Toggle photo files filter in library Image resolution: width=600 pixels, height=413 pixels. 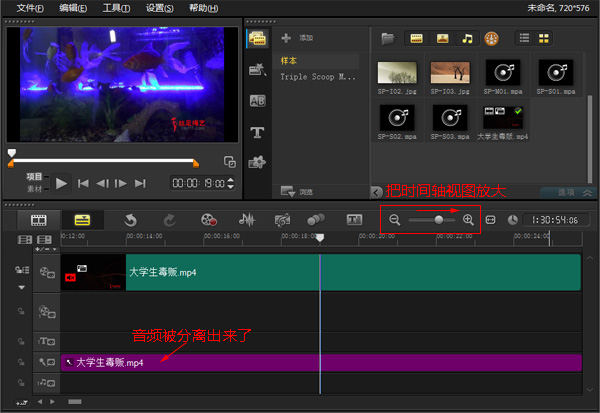(441, 39)
